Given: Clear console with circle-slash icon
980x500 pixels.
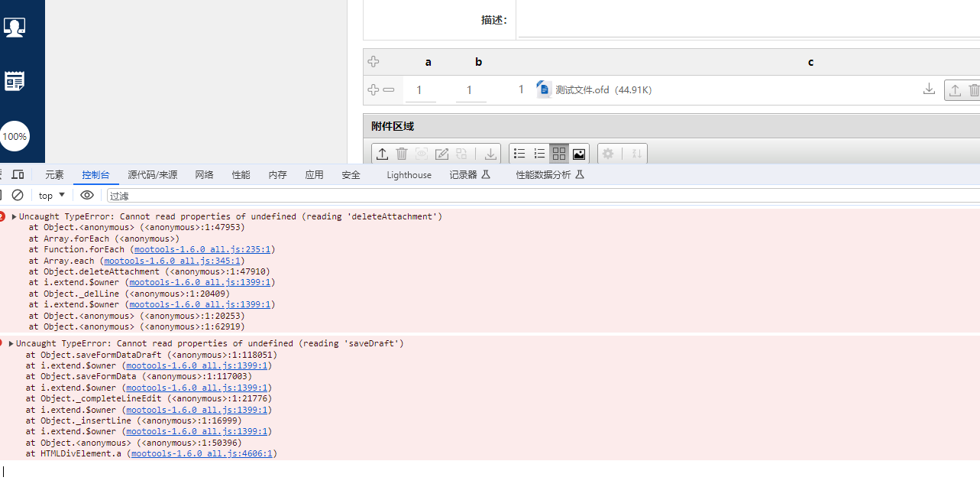Looking at the screenshot, I should coord(18,195).
